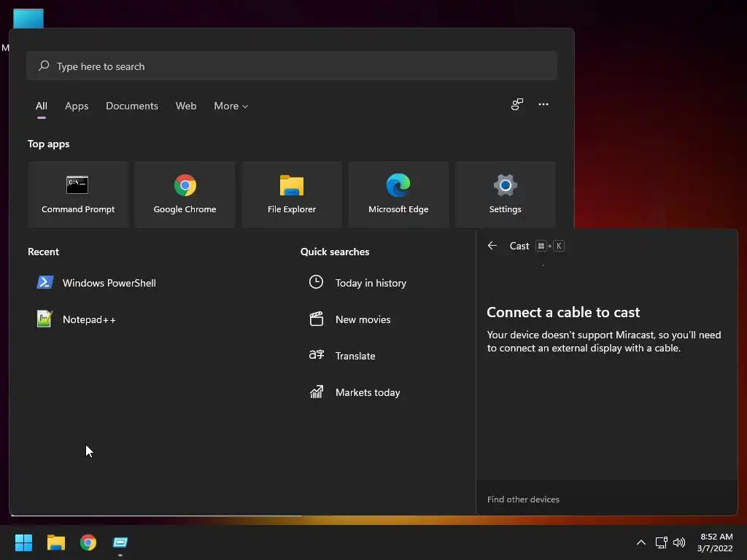This screenshot has height=560, width=747.
Task: Click Connect a cable to cast heading
Action: (x=563, y=312)
